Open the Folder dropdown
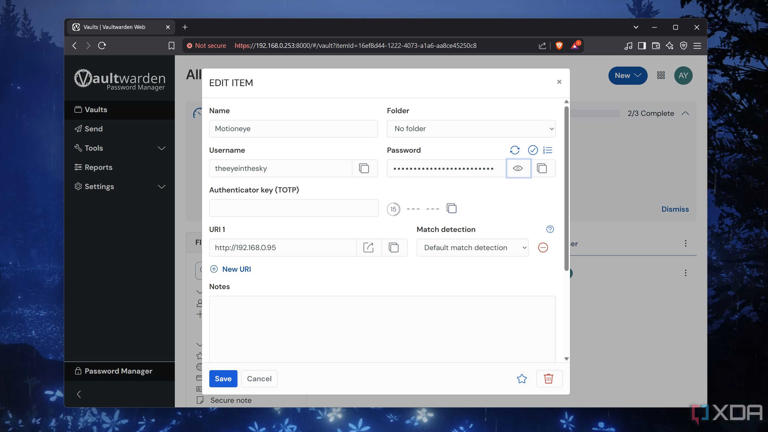The height and width of the screenshot is (432, 768). coord(471,129)
